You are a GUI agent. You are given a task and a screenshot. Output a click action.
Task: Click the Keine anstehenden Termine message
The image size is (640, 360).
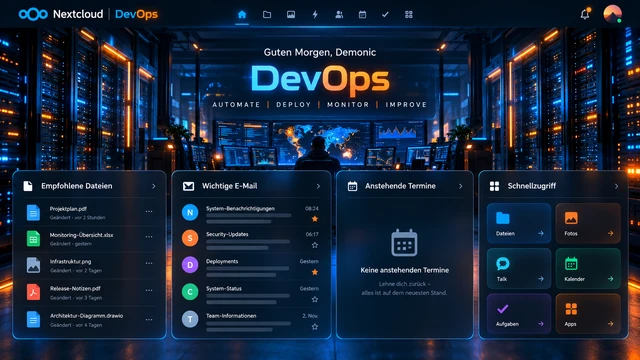pos(404,270)
